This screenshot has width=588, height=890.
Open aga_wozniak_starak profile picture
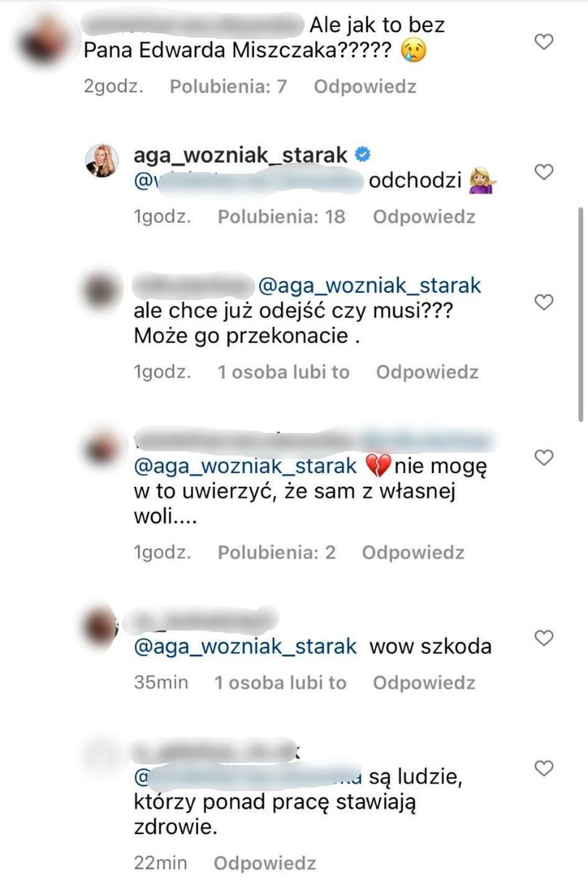point(102,160)
